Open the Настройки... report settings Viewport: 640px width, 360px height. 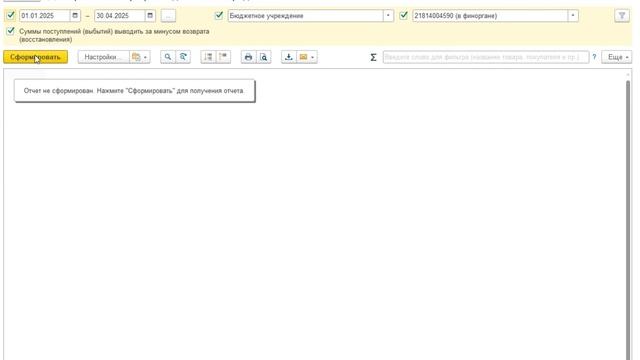point(103,57)
